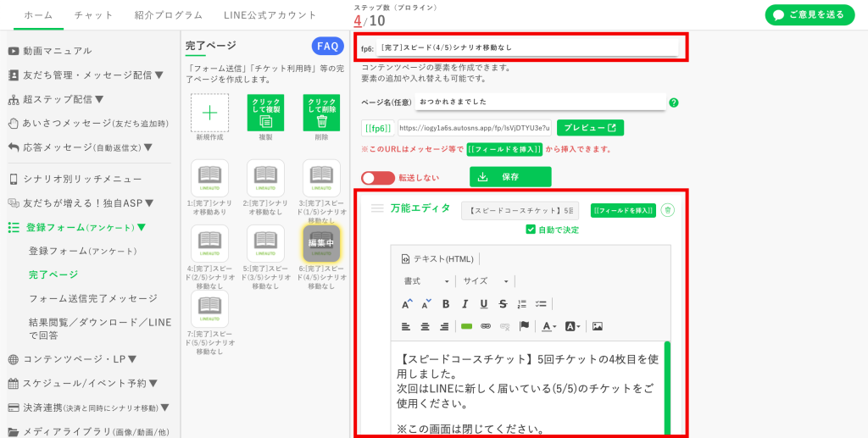Screen dimensions: 868x438
Task: Open the background color dropdown
Action: click(x=572, y=326)
